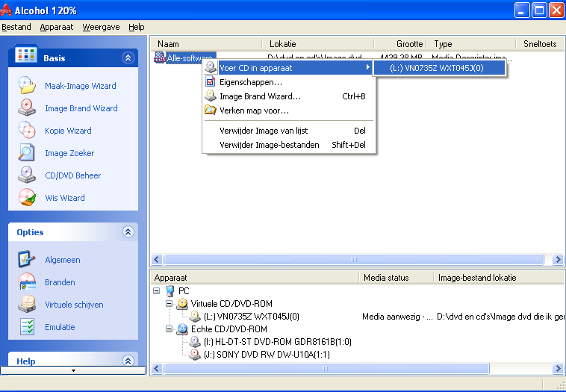Open the Maak-Image Wizard icon
This screenshot has width=566, height=392.
pyautogui.click(x=27, y=86)
